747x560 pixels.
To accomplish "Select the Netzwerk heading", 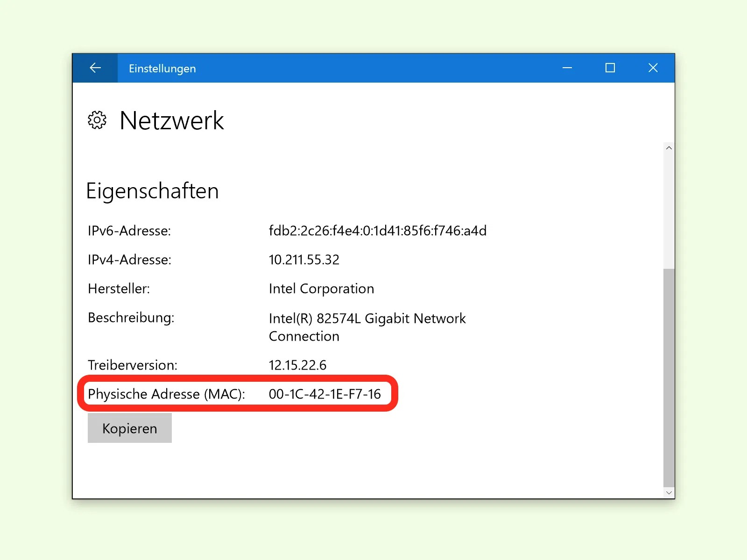I will [x=171, y=120].
